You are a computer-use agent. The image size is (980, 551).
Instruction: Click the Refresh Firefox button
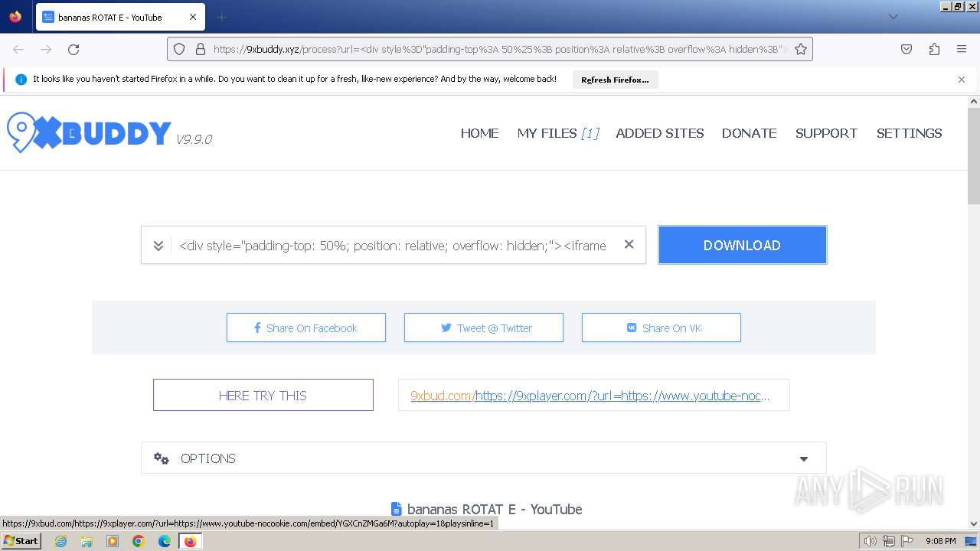tap(615, 80)
